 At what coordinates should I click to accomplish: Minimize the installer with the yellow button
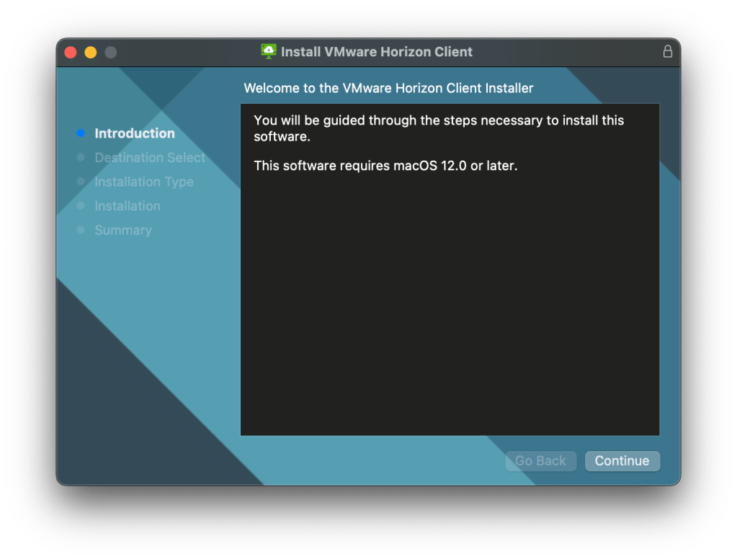coord(91,52)
